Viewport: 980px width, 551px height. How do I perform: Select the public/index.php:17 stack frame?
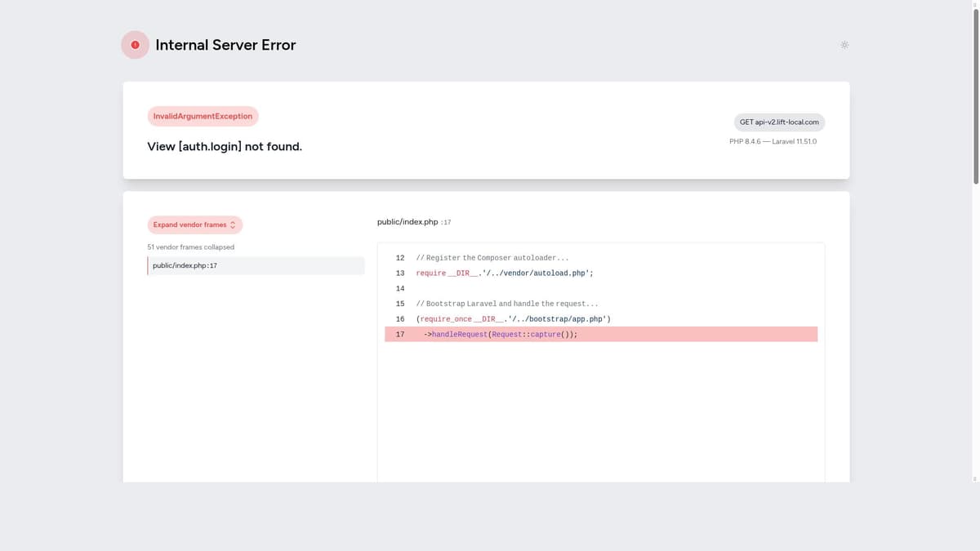256,265
